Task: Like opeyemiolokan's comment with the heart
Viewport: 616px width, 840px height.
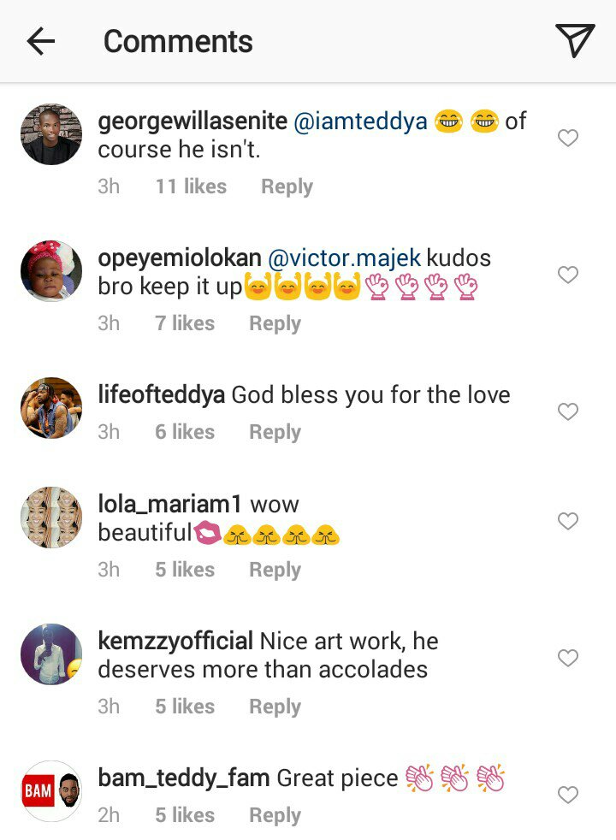Action: (568, 275)
